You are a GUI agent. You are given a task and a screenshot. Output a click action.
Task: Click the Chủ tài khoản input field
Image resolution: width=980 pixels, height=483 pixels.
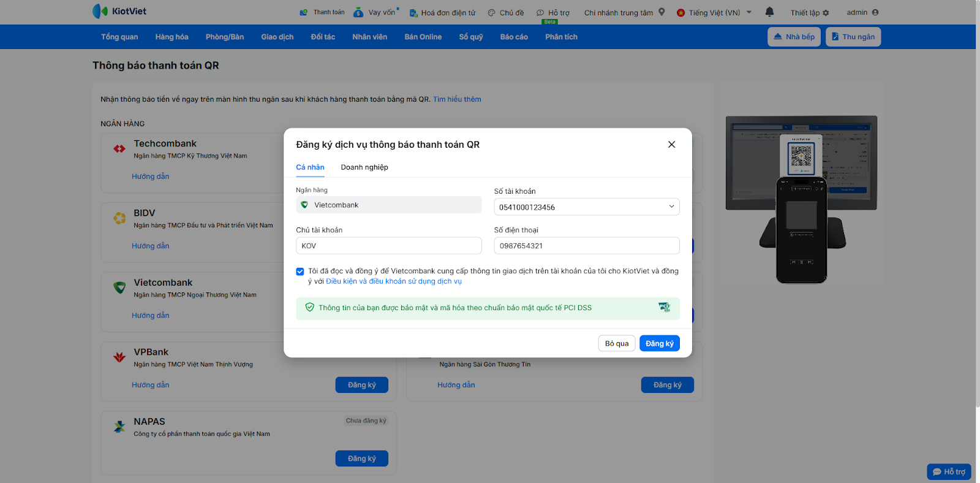coord(388,246)
